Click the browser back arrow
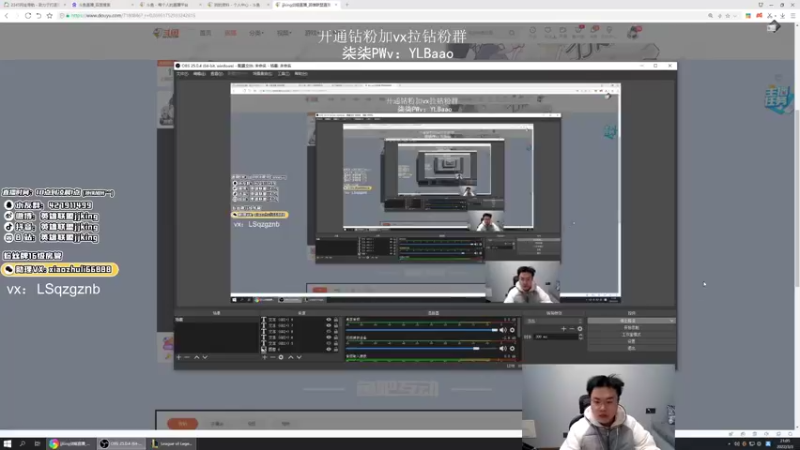The height and width of the screenshot is (450, 800). click(7, 16)
